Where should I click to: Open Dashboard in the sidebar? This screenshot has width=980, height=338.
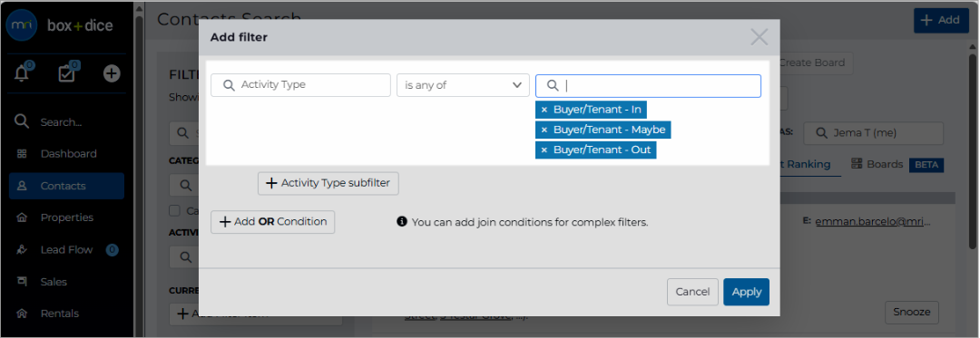[x=67, y=153]
